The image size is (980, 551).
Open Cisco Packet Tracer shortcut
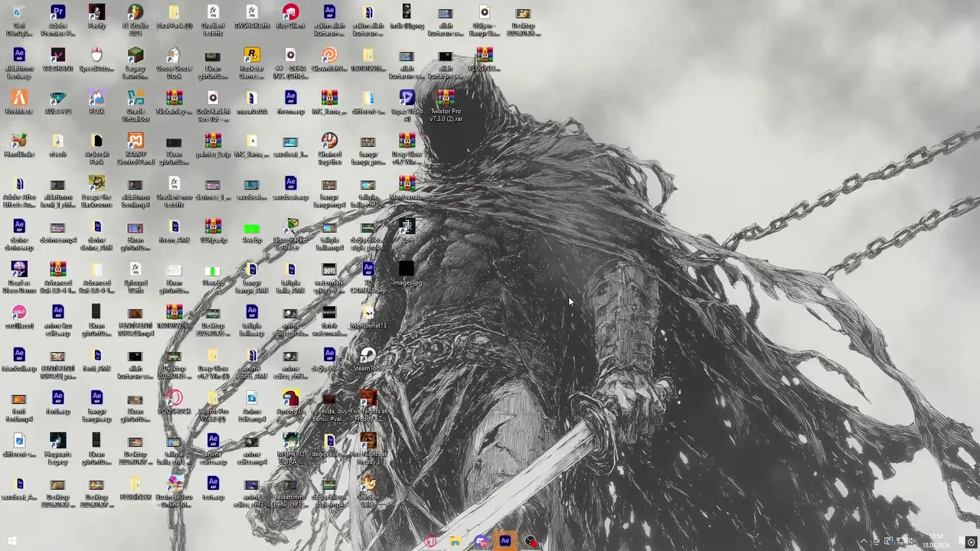coord(290,235)
